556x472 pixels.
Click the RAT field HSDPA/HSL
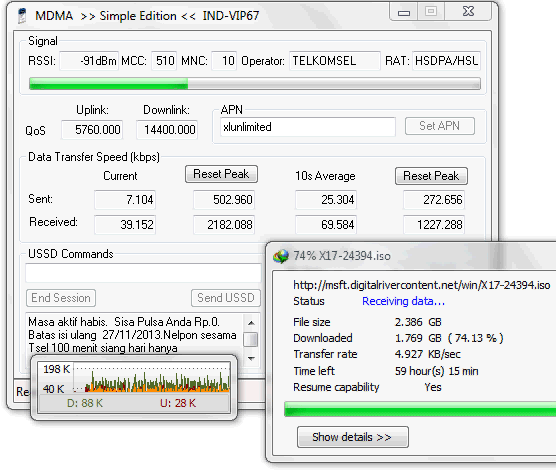pos(446,61)
